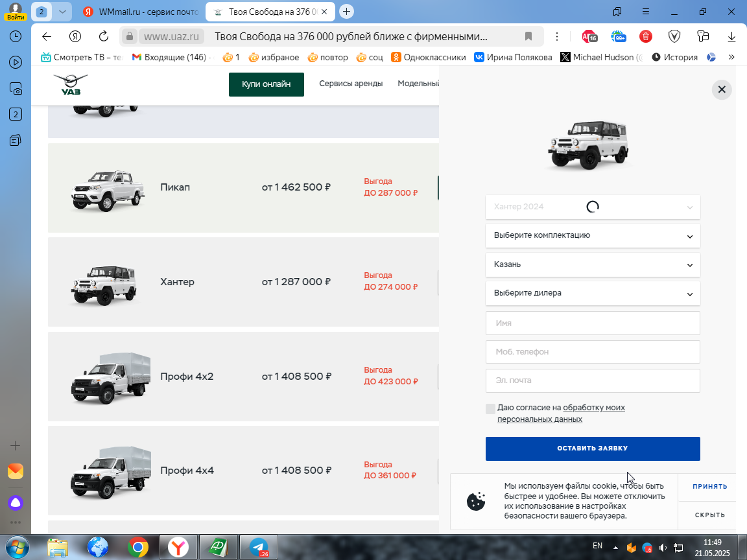This screenshot has width=747, height=560.
Task: Click the UAZ logo
Action: (71, 84)
